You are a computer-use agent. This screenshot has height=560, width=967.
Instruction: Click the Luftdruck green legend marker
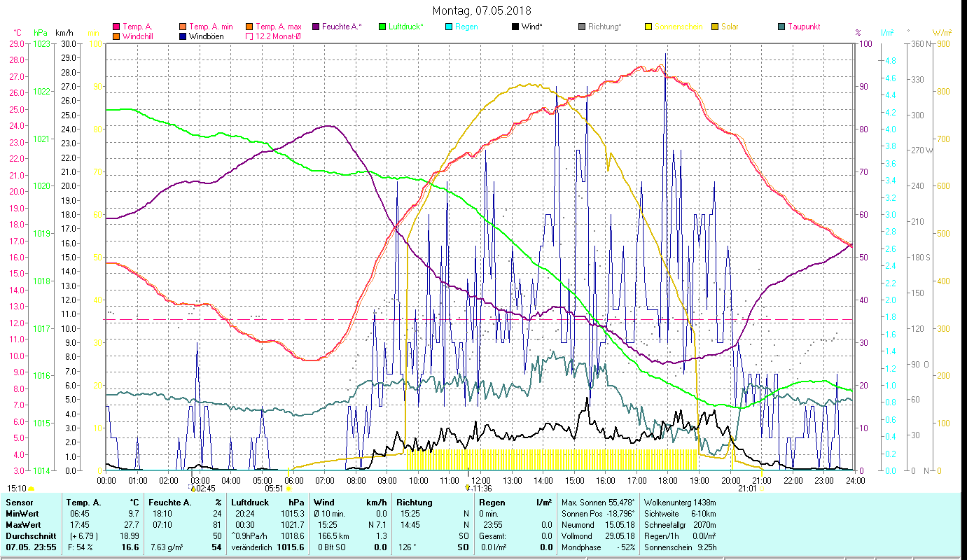click(x=382, y=27)
